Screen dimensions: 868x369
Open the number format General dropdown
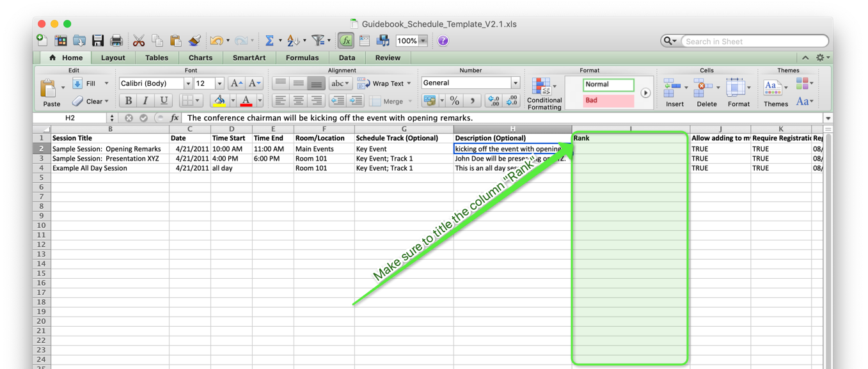pos(515,83)
